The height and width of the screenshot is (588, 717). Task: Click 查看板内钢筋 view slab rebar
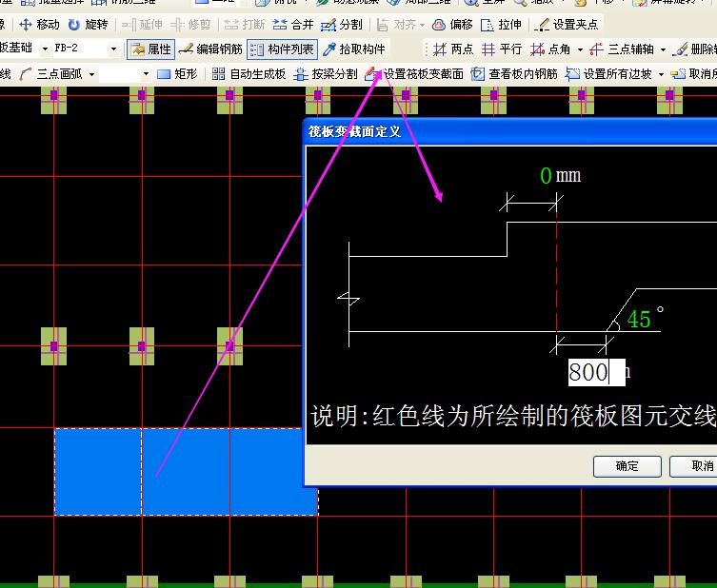[x=514, y=73]
